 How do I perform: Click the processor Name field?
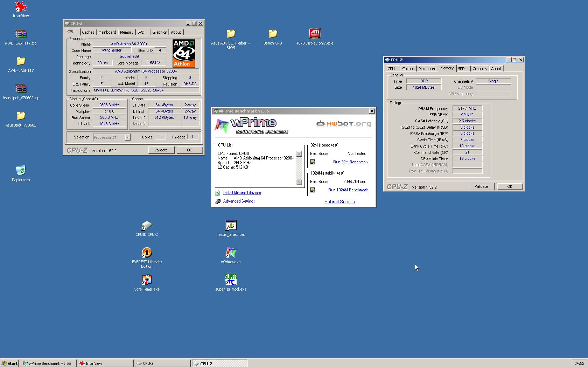tap(129, 44)
